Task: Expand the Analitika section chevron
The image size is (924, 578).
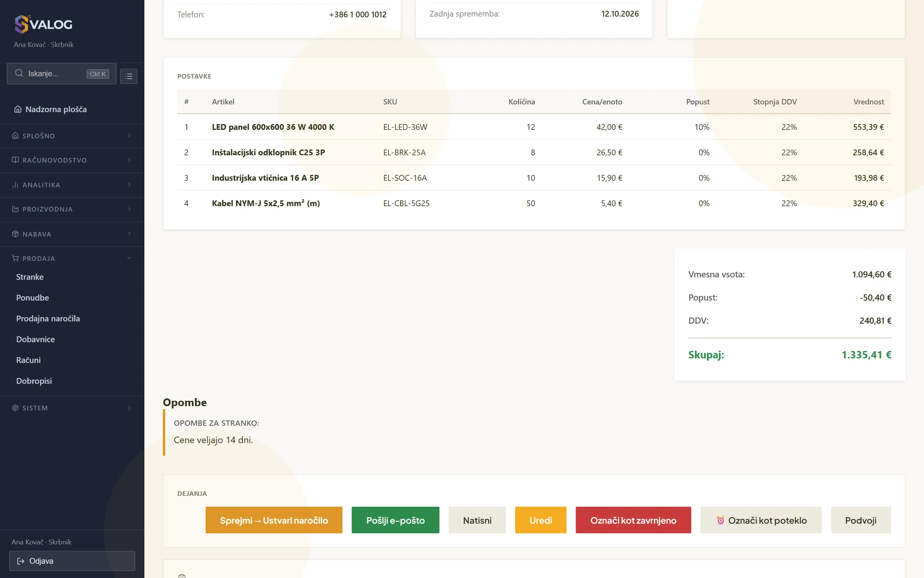Action: click(129, 185)
